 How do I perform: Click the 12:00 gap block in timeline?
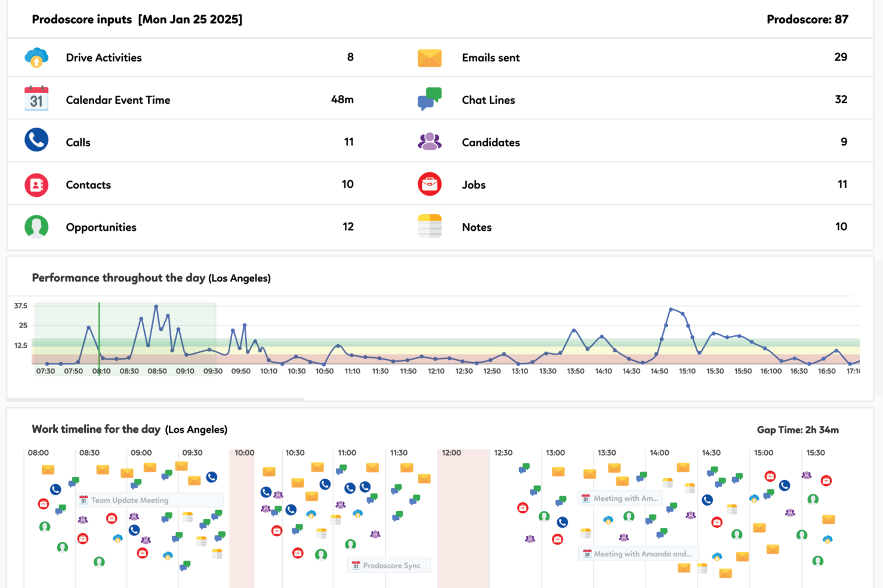[x=464, y=519]
